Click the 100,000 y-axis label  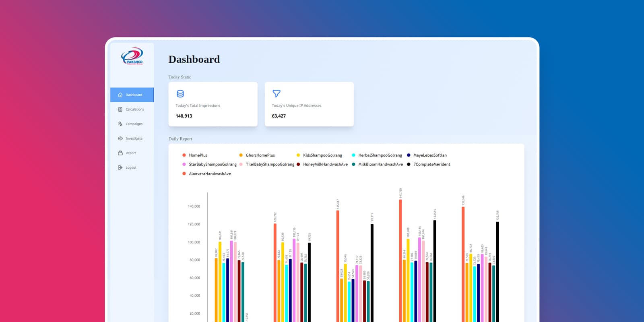194,242
